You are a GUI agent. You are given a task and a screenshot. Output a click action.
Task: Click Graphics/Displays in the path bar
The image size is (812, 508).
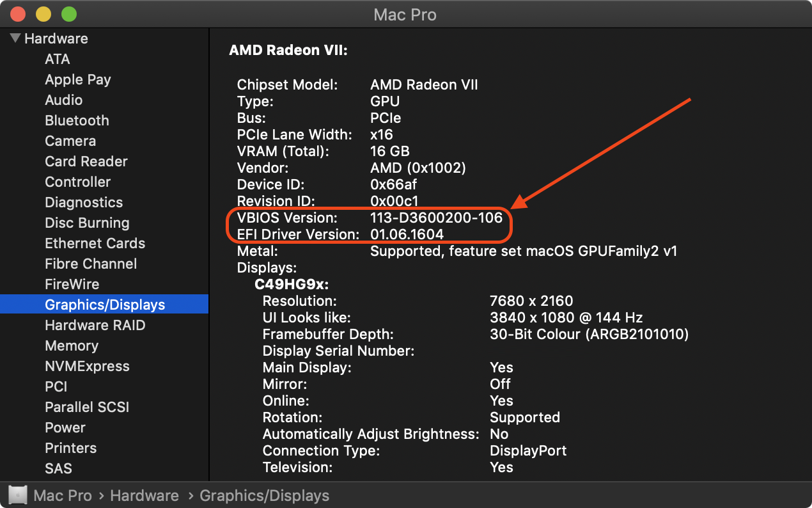[x=265, y=496]
